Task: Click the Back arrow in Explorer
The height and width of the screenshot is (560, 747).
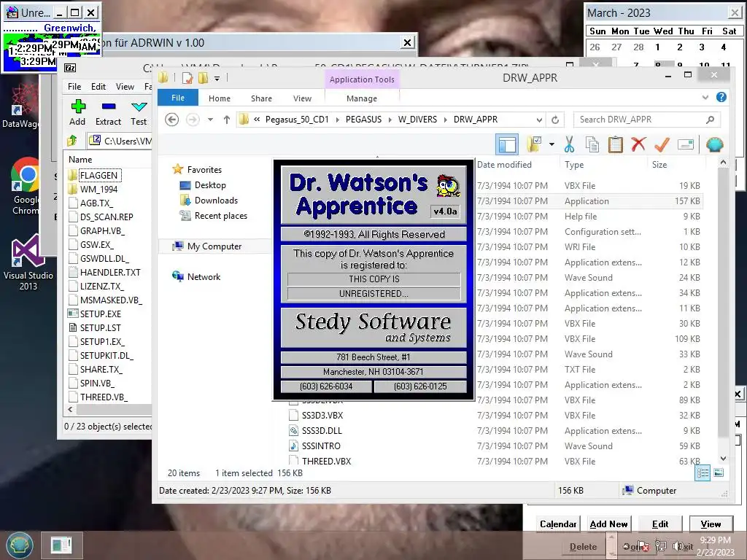Action: point(172,120)
